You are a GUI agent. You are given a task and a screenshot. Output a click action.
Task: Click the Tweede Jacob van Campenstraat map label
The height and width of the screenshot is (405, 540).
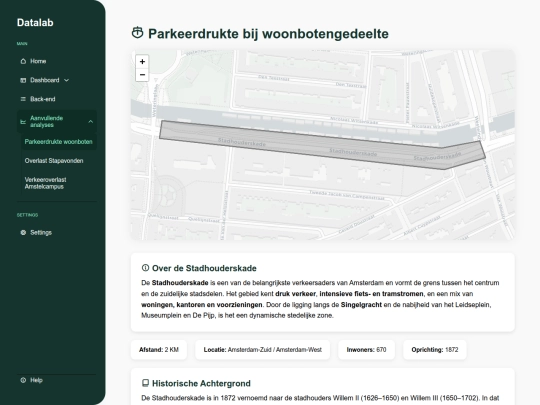point(346,195)
